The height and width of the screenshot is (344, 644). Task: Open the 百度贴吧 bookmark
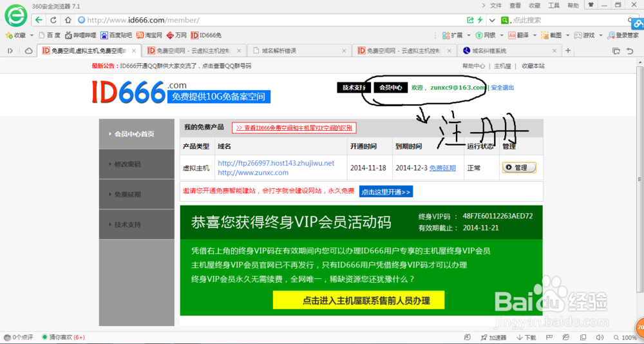(x=116, y=35)
